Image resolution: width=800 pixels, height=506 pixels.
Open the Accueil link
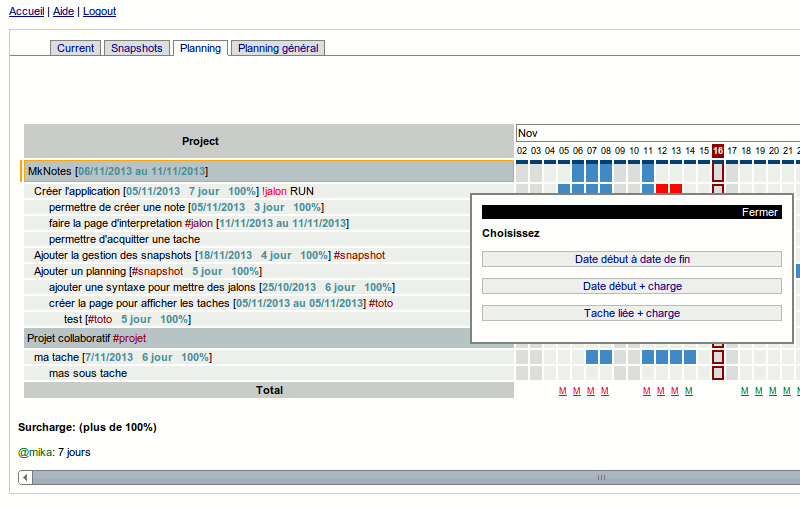pyautogui.click(x=27, y=11)
